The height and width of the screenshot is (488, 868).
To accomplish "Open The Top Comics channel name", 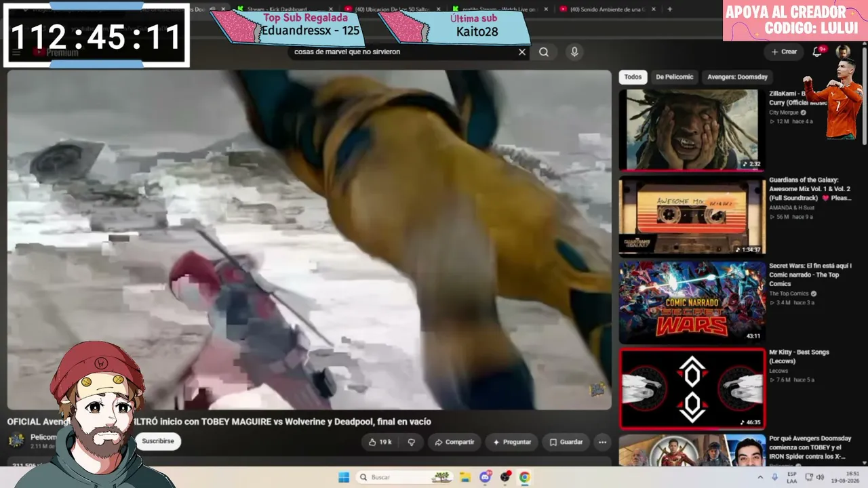I will pyautogui.click(x=789, y=293).
